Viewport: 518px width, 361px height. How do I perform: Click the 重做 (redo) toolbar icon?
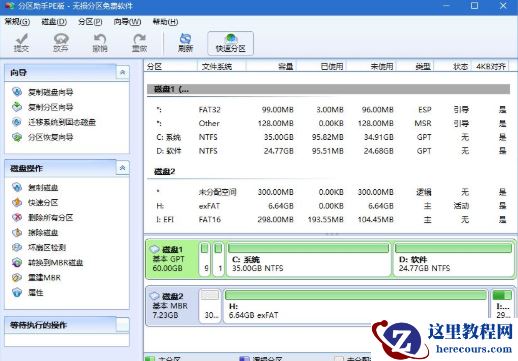[139, 43]
